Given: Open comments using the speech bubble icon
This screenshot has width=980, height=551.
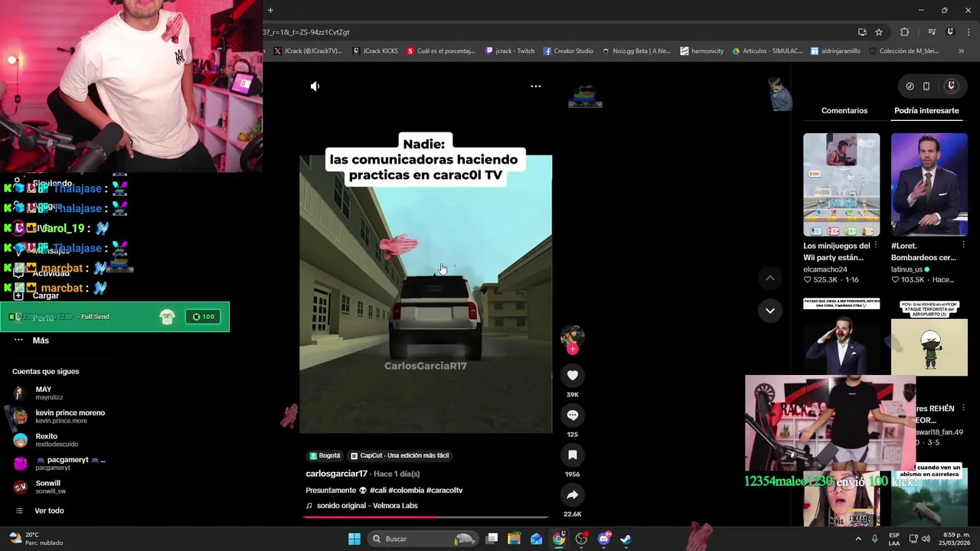Looking at the screenshot, I should [572, 415].
